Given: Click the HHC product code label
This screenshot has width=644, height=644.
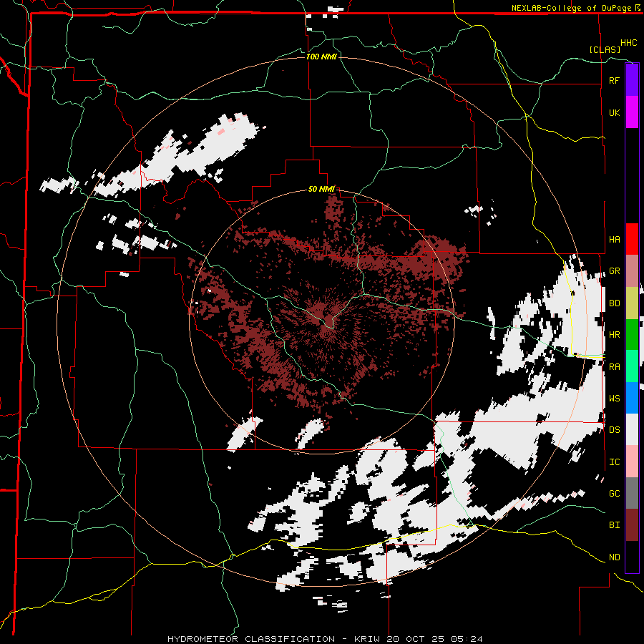Looking at the screenshot, I should tap(628, 43).
